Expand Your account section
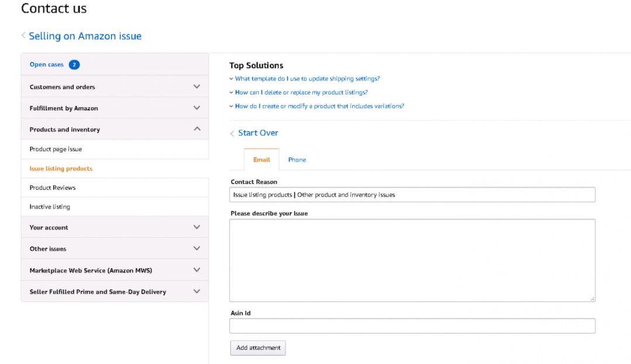 (x=196, y=227)
